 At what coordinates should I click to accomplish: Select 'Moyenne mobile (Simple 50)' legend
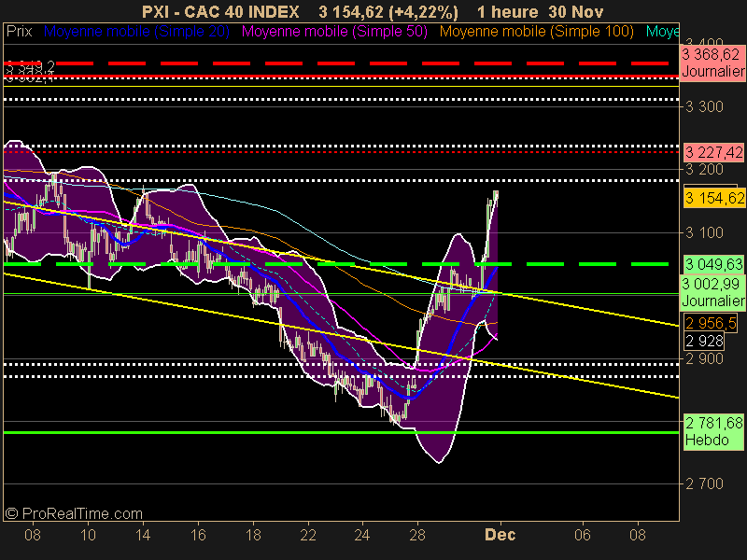tap(334, 32)
